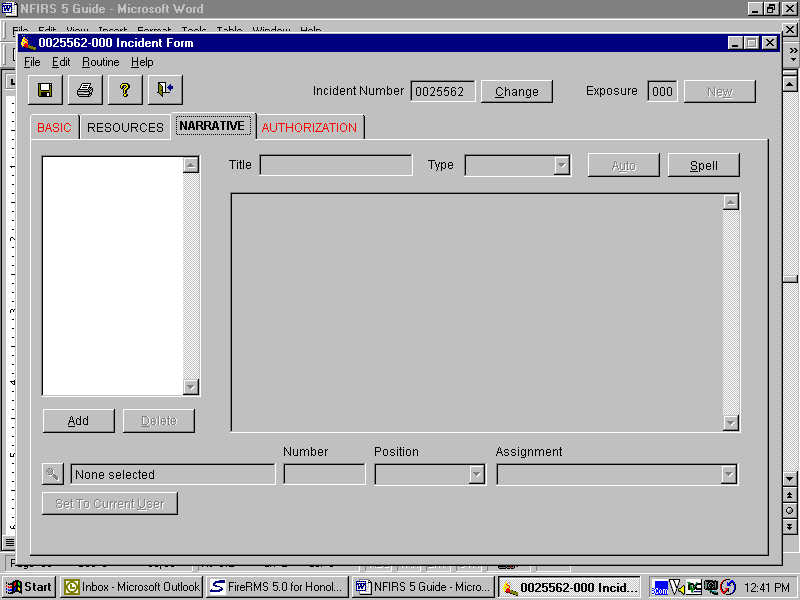Select the RESOURCES tab
800x600 pixels.
(x=125, y=128)
